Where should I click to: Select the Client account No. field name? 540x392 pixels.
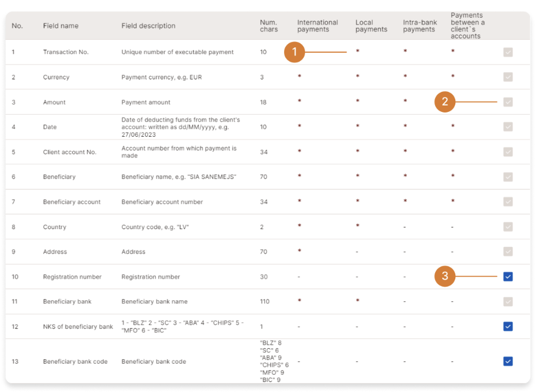click(69, 152)
